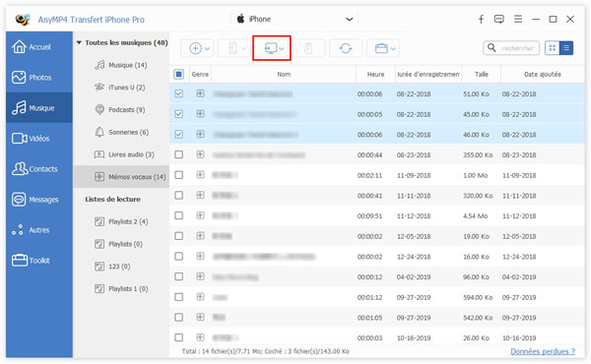Switch to grid view icon

[x=553, y=48]
